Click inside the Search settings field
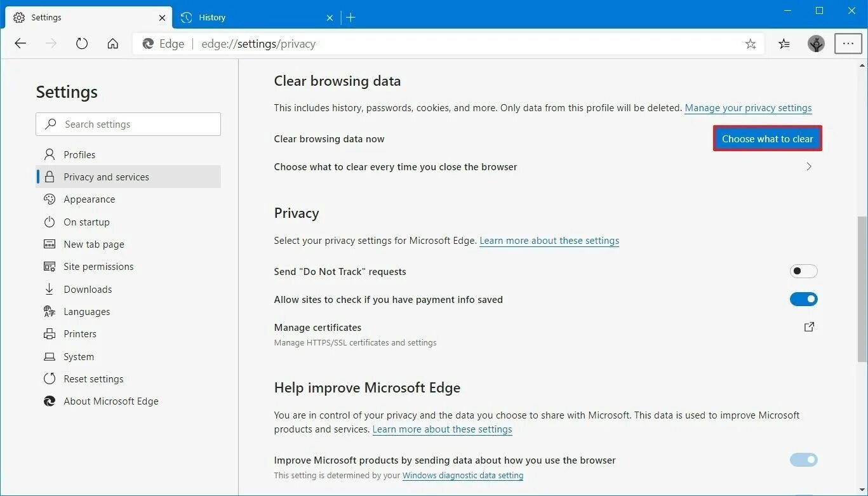Image resolution: width=868 pixels, height=496 pixels. [127, 124]
